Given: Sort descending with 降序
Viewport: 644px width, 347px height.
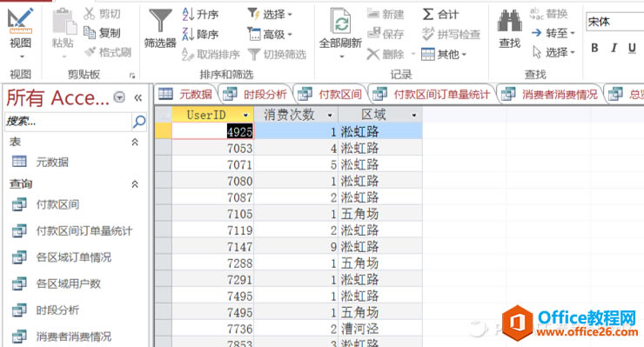Looking at the screenshot, I should coord(200,34).
